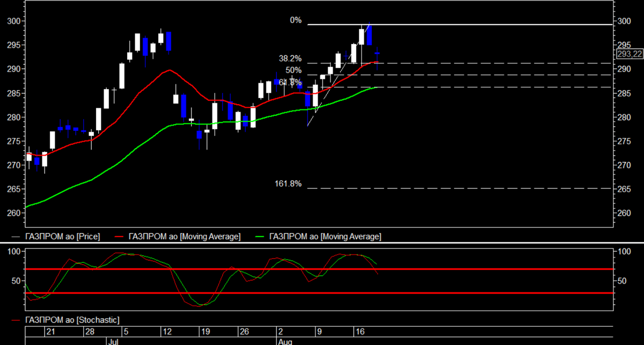Click the Jul month label on timeline
This screenshot has height=345, width=644.
point(113,341)
